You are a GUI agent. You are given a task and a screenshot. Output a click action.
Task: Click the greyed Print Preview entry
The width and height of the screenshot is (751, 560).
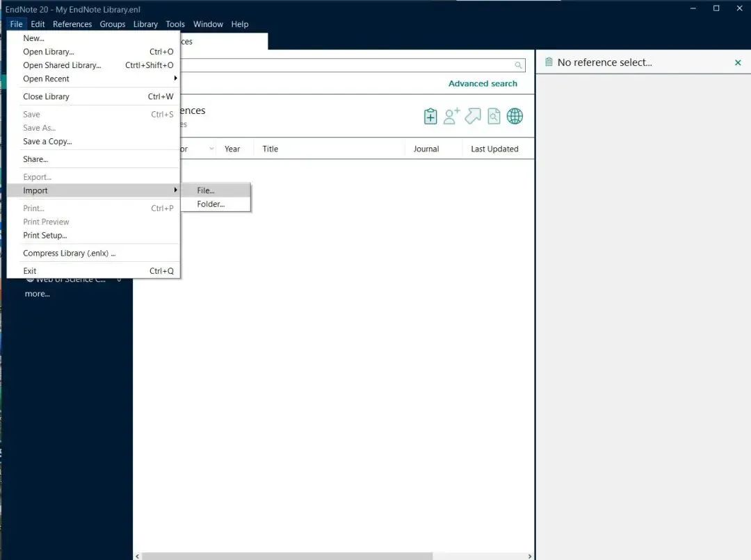pos(93,222)
